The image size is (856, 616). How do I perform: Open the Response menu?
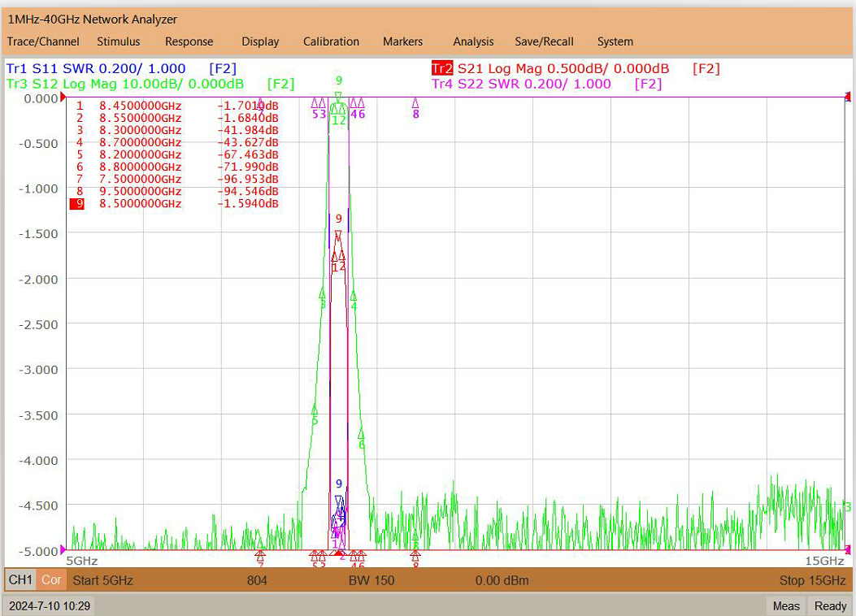tap(189, 41)
